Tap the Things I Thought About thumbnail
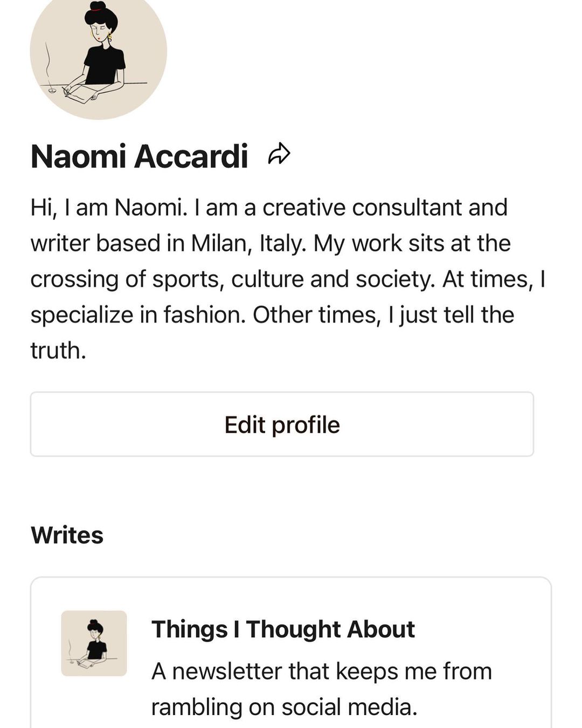This screenshot has width=582, height=728. point(94,643)
